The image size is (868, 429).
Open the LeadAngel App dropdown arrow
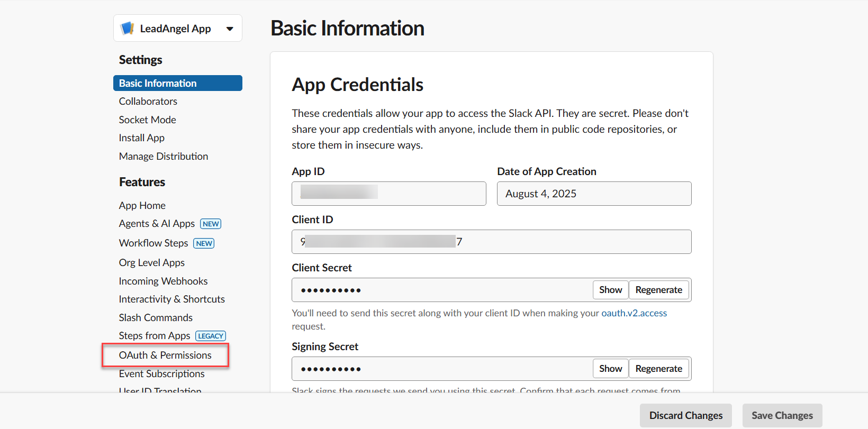(x=230, y=29)
